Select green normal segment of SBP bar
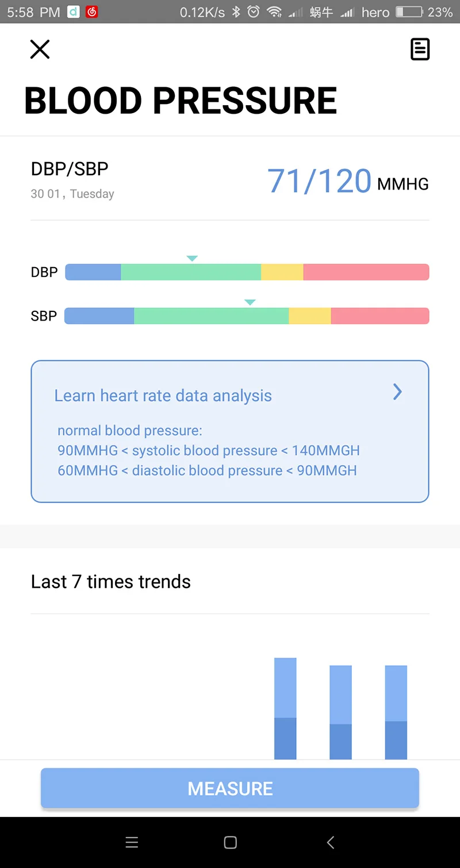Image resolution: width=460 pixels, height=868 pixels. click(x=211, y=316)
